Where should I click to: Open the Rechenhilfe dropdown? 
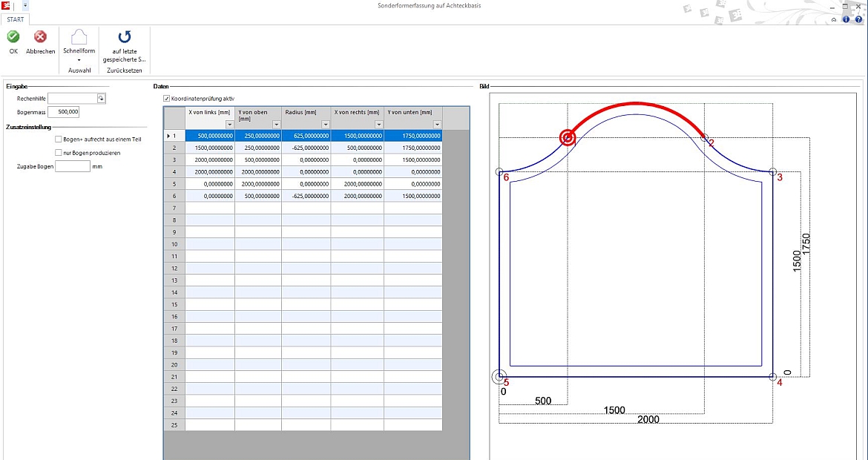click(102, 98)
